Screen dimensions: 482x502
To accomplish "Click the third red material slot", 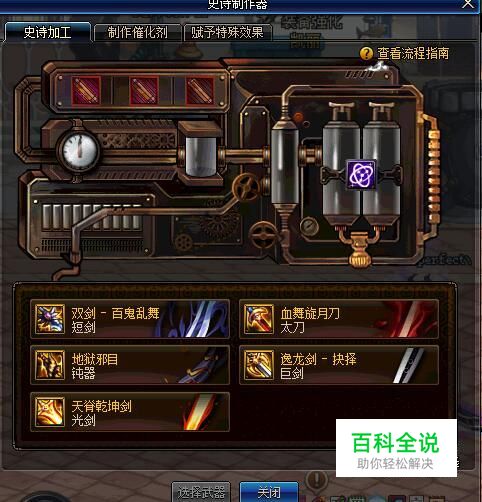I will point(200,90).
